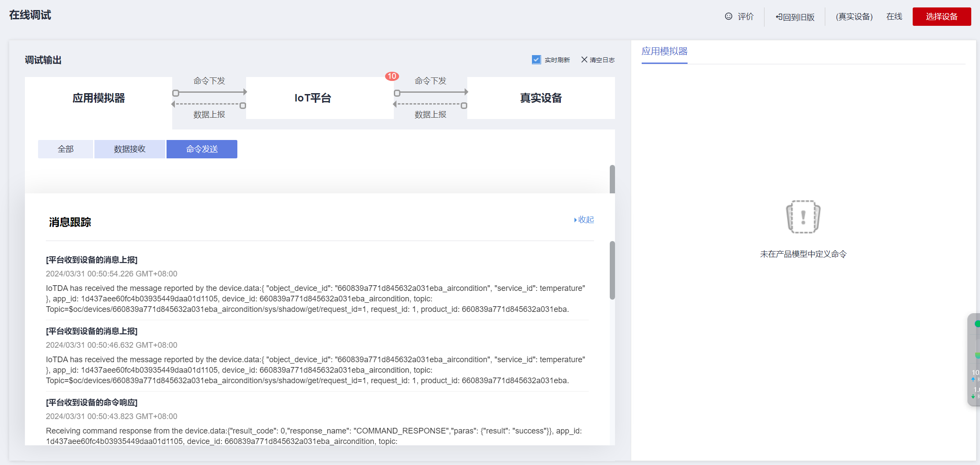Viewport: 980px width, 465px height.
Task: Click the 在线 status text
Action: [894, 17]
